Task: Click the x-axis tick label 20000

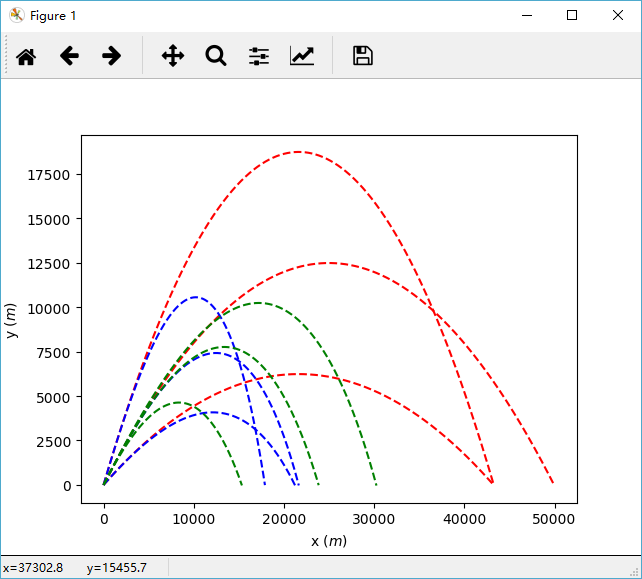Action: pos(284,519)
